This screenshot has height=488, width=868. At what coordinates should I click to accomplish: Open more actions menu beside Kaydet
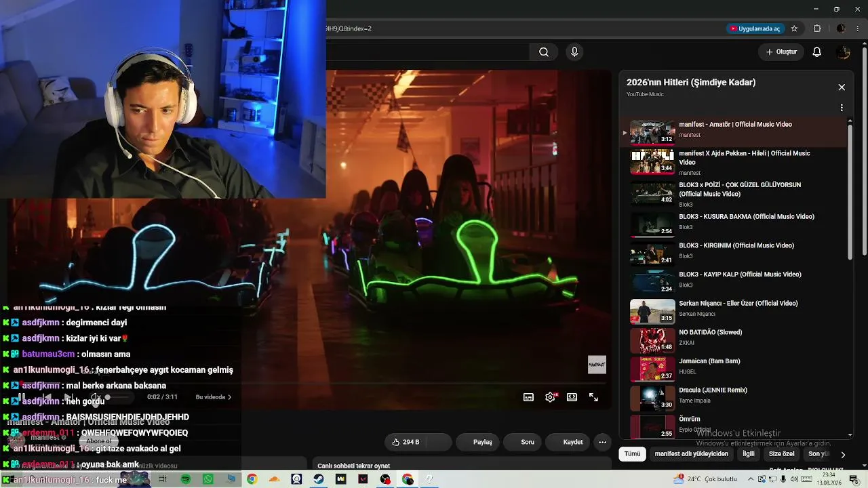(602, 442)
